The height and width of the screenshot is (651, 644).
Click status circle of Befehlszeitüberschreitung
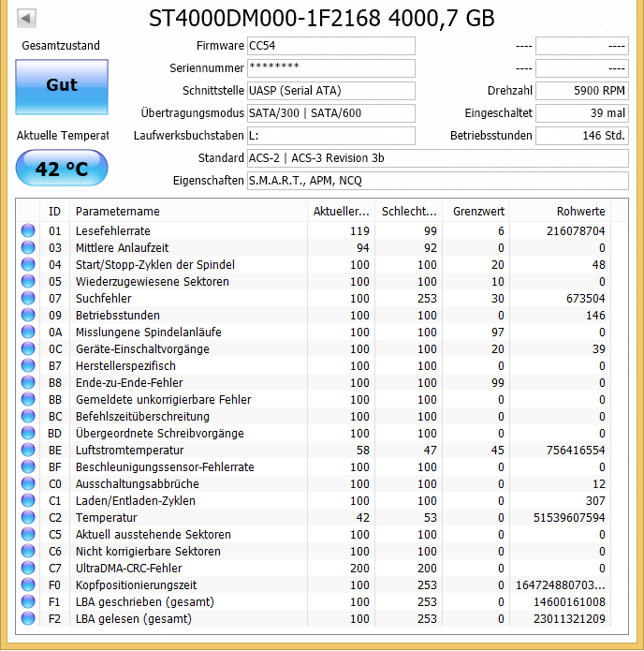[x=28, y=416]
